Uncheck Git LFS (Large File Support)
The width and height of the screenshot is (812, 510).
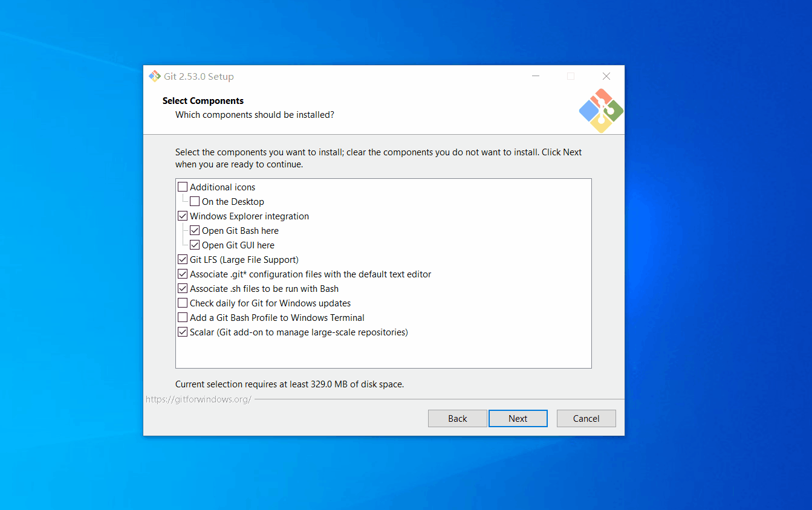click(183, 260)
